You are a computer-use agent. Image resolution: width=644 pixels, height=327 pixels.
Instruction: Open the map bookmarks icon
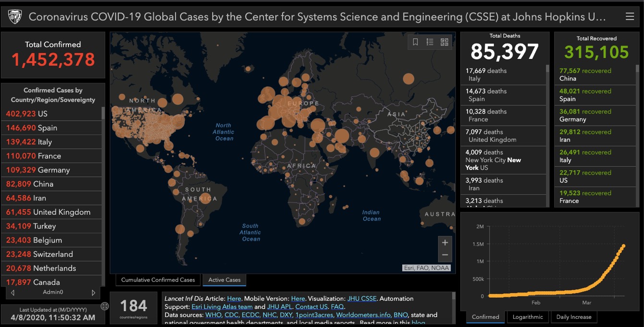(x=416, y=42)
